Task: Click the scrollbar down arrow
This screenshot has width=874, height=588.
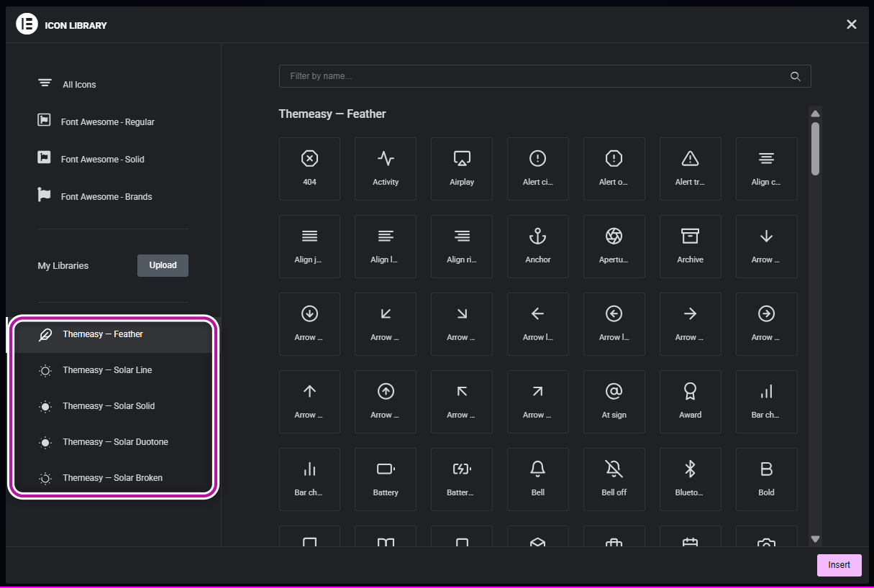Action: 815,538
